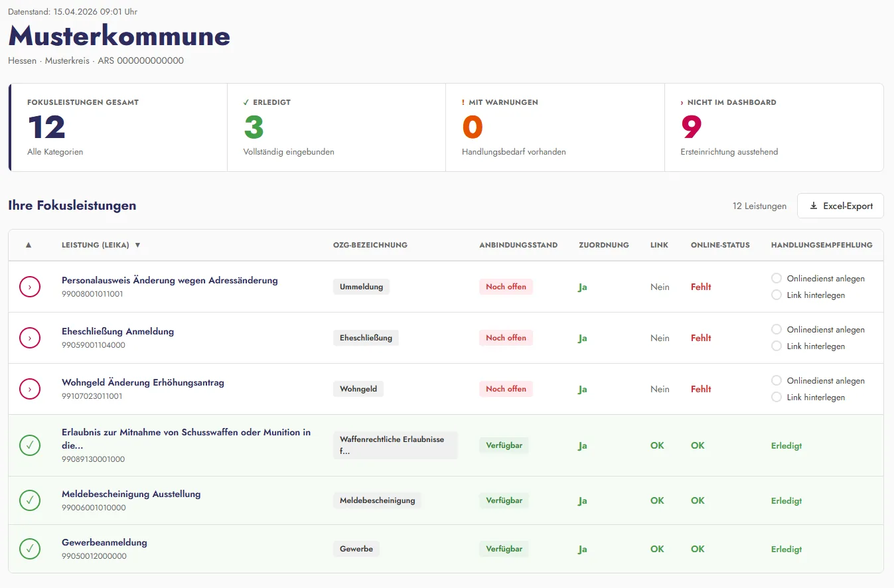Click 'Fehlt' status in Eheschließung row
The width and height of the screenshot is (894, 588).
[x=701, y=338]
